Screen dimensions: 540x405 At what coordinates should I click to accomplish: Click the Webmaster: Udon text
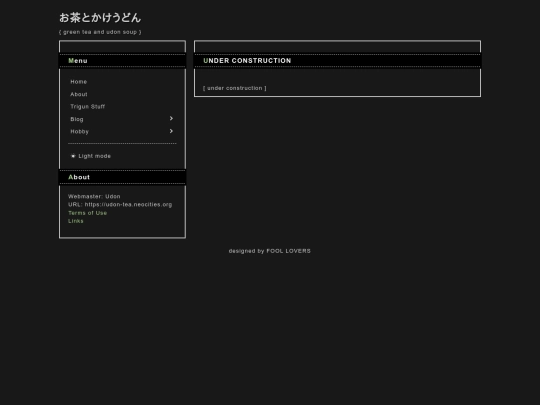click(94, 196)
